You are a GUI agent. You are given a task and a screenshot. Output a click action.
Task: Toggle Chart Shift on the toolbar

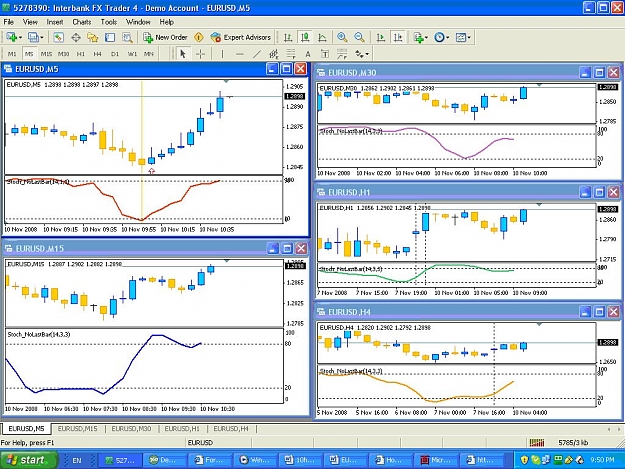click(x=398, y=37)
